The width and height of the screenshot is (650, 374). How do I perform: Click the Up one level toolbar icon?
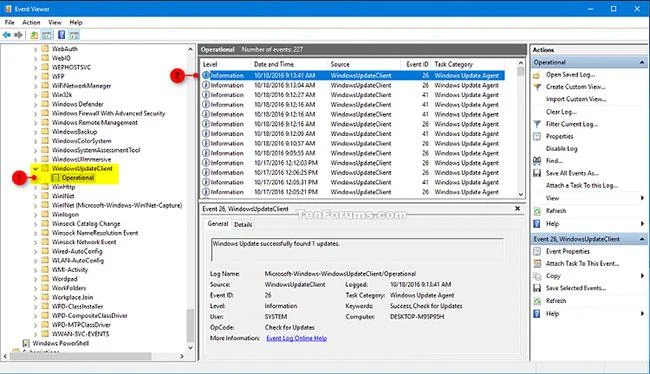coord(34,35)
